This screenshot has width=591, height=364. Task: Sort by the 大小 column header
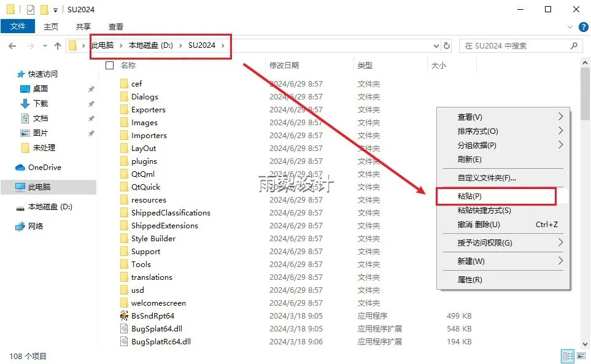[x=438, y=66]
